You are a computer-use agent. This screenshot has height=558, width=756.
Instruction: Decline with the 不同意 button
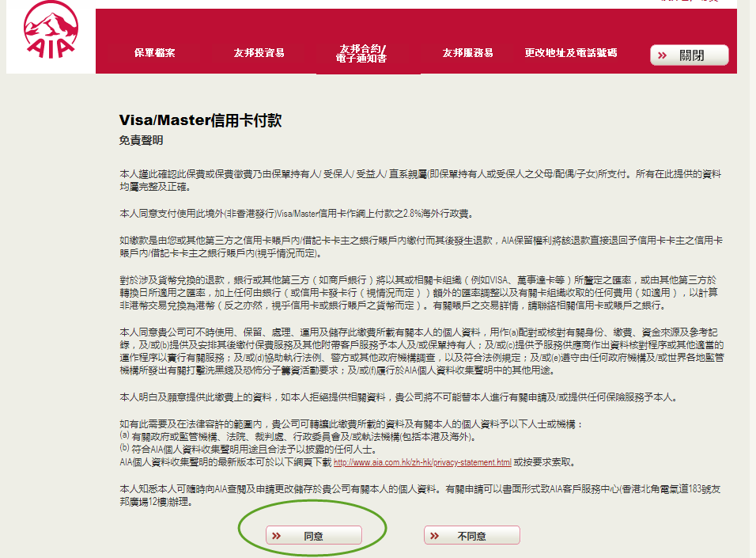click(x=472, y=535)
